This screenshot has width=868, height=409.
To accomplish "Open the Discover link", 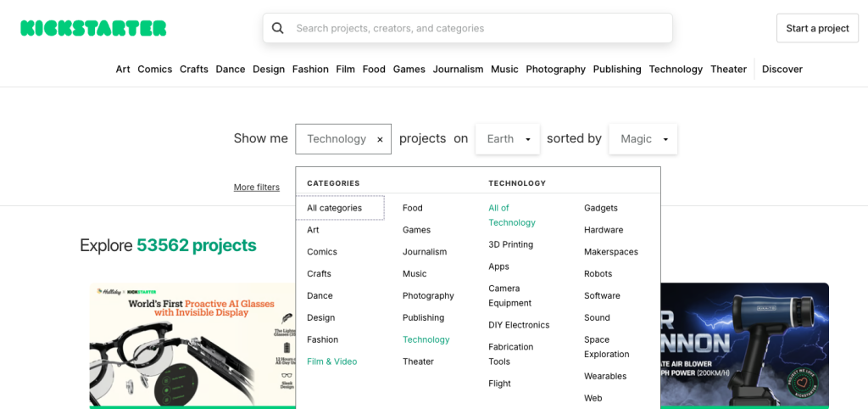I will 782,70.
